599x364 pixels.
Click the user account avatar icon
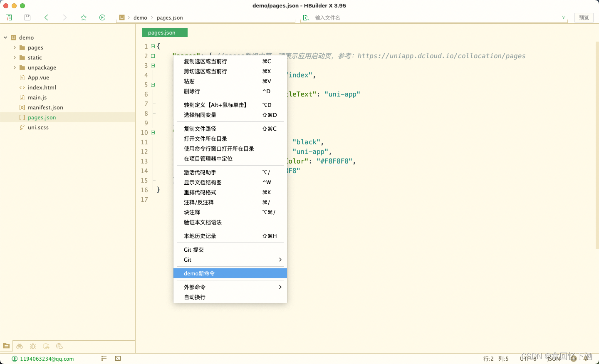click(15, 359)
